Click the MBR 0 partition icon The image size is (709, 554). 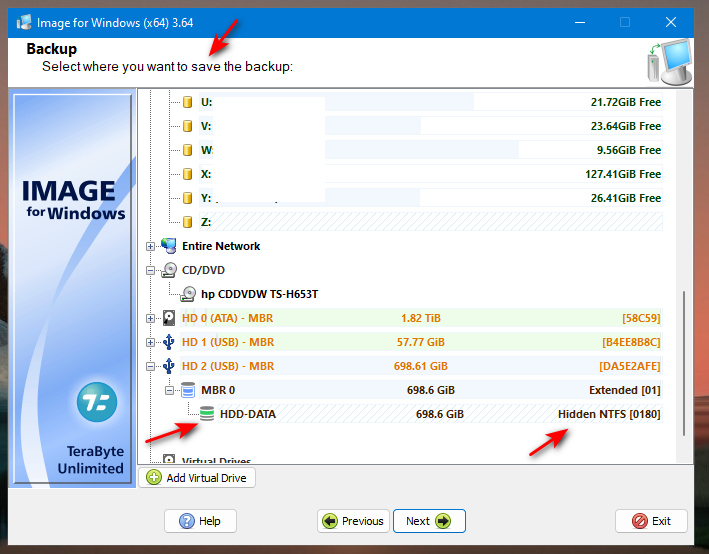[188, 390]
